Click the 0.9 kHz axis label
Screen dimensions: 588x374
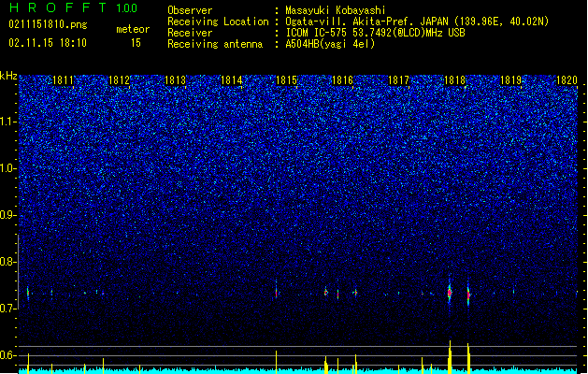(x=7, y=215)
